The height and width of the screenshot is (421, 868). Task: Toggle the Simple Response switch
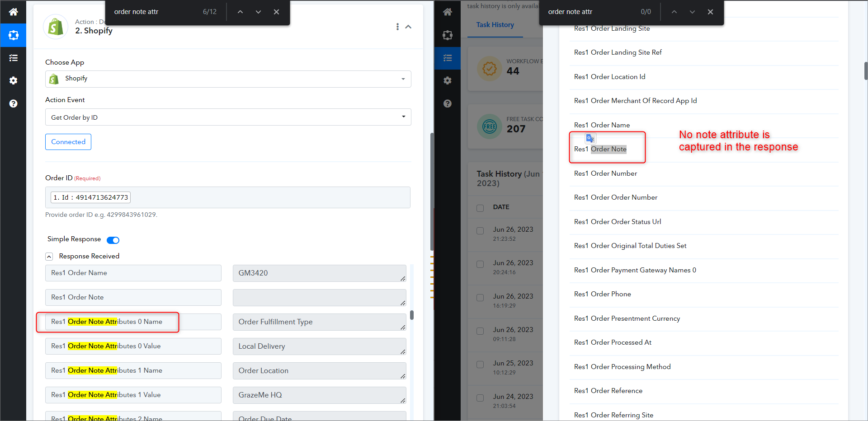(x=113, y=240)
